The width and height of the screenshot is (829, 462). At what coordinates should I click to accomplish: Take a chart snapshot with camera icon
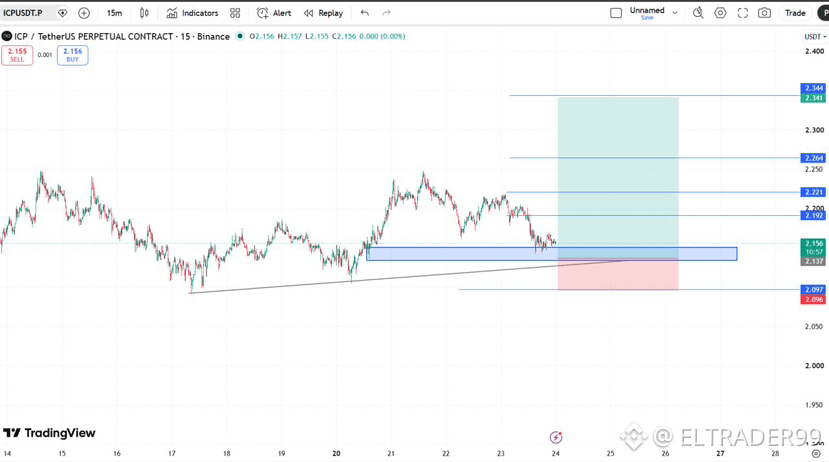[x=764, y=13]
